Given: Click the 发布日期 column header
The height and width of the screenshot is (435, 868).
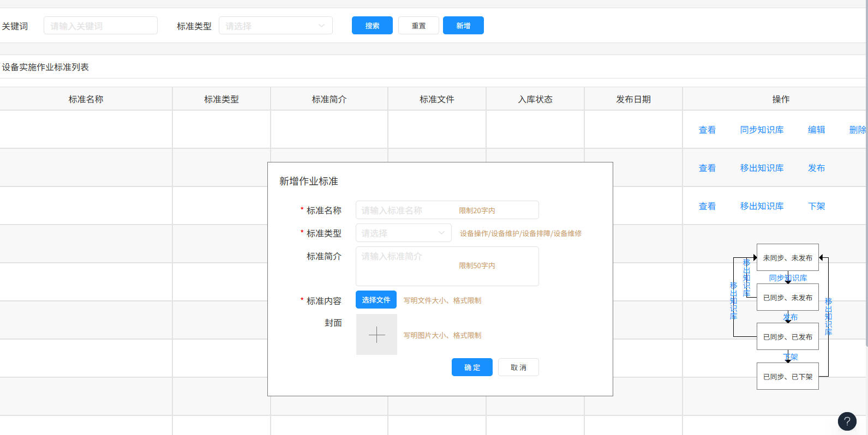Looking at the screenshot, I should [x=633, y=99].
